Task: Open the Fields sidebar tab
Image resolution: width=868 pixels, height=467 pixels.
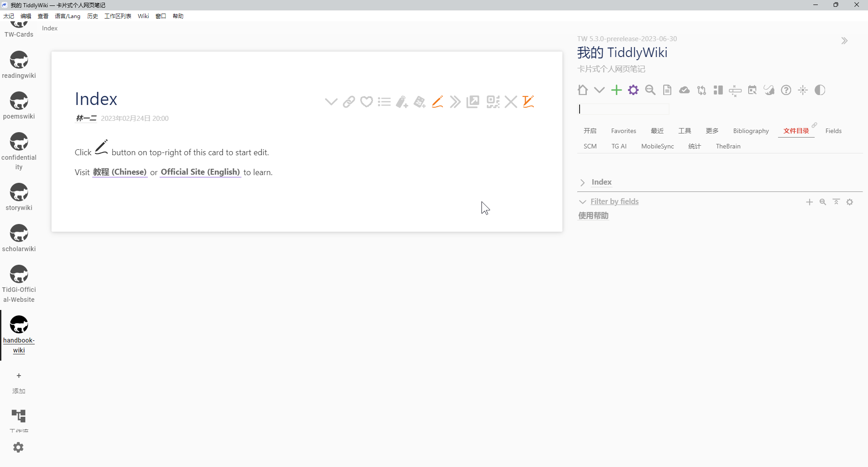Action: [833, 131]
